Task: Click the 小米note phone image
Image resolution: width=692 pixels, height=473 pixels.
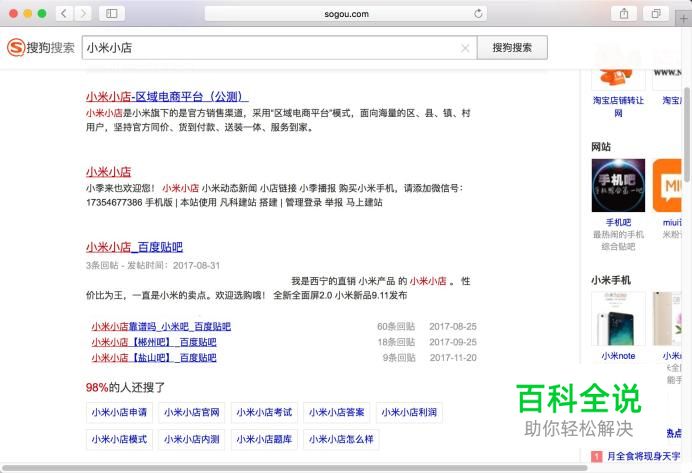Action: coord(618,319)
